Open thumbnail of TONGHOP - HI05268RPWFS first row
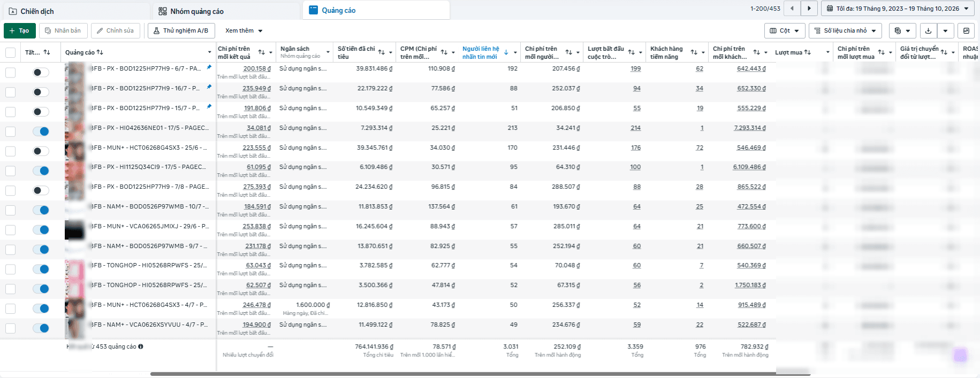 click(75, 269)
